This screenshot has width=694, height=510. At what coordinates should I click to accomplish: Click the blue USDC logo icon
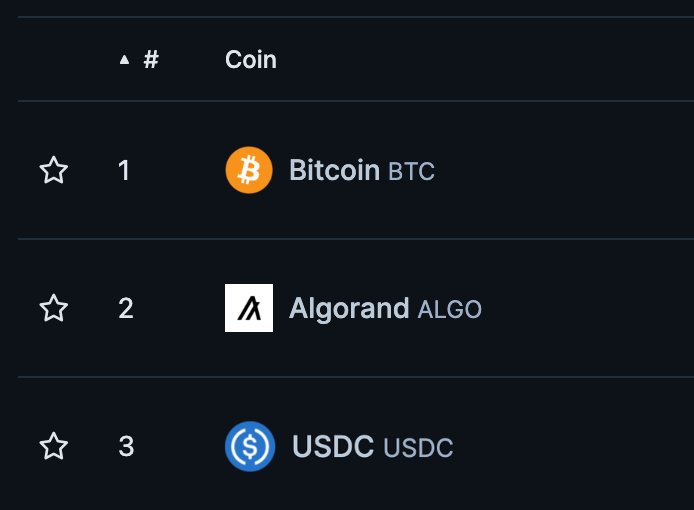click(249, 446)
